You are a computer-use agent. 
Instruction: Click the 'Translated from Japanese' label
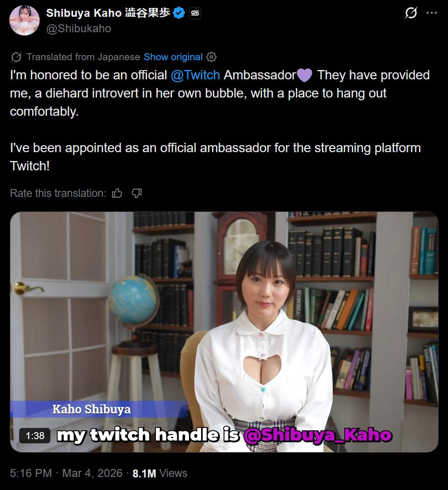coord(83,57)
